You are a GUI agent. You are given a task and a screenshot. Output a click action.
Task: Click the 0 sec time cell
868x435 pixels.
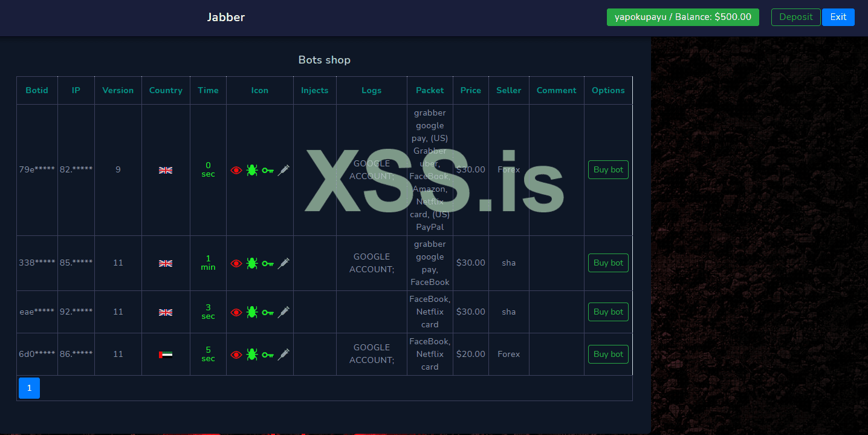tap(208, 170)
